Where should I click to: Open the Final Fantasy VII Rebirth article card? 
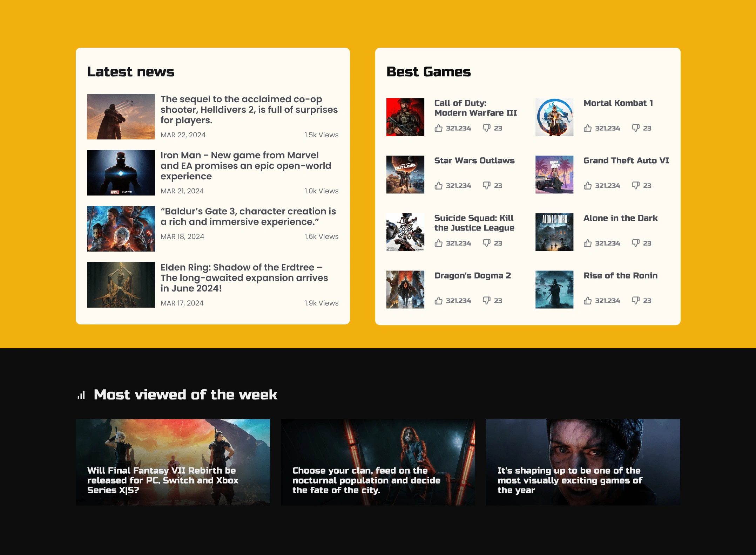point(173,462)
